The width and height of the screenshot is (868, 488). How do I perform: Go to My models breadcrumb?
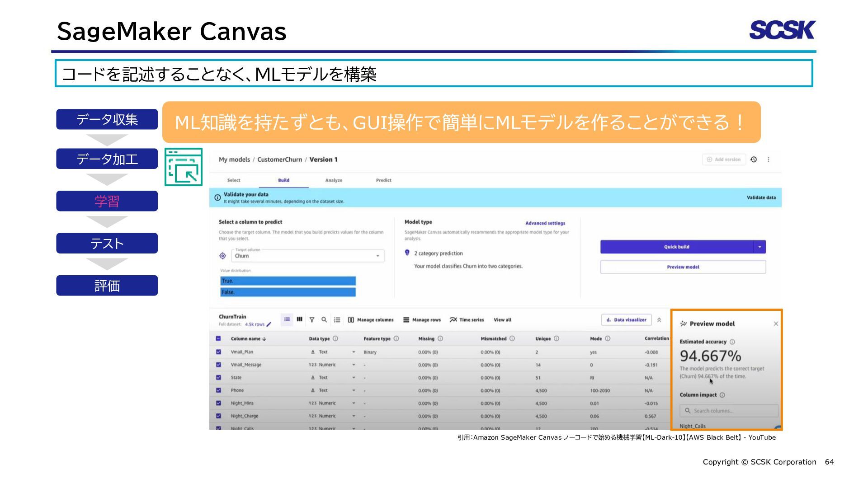234,160
